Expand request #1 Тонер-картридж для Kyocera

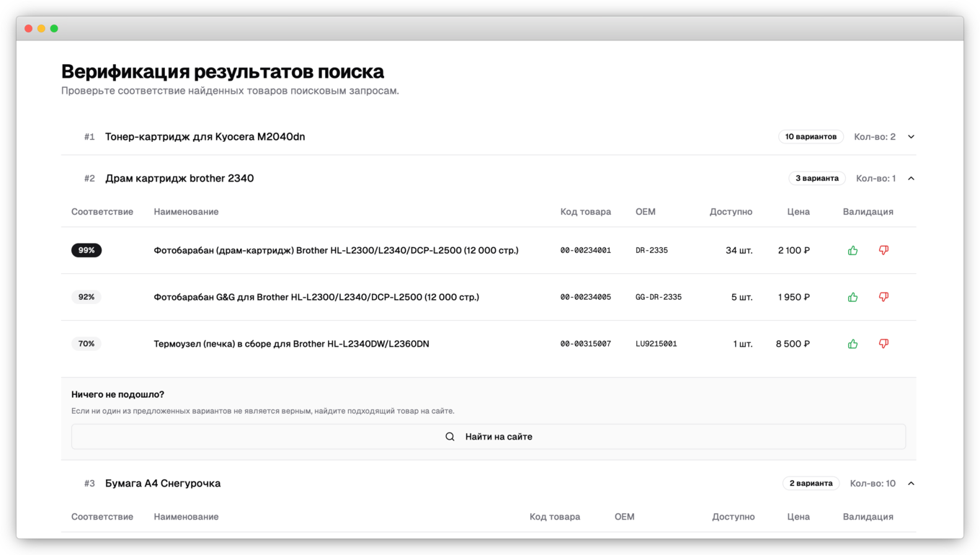(x=910, y=136)
